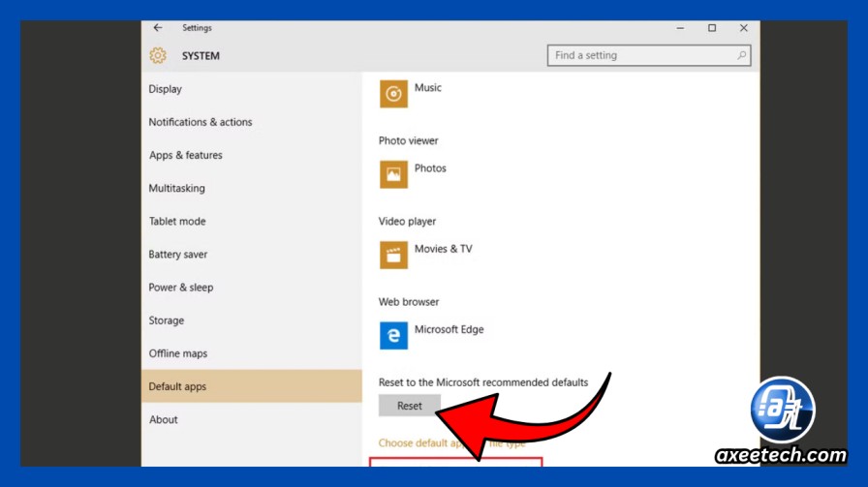Choose the Music default app name
868x487 pixels.
tap(428, 87)
